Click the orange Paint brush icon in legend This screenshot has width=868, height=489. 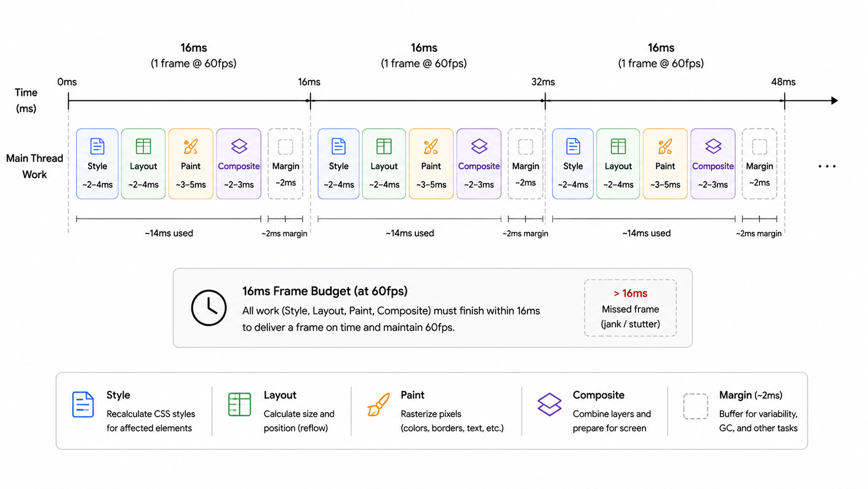pyautogui.click(x=378, y=404)
